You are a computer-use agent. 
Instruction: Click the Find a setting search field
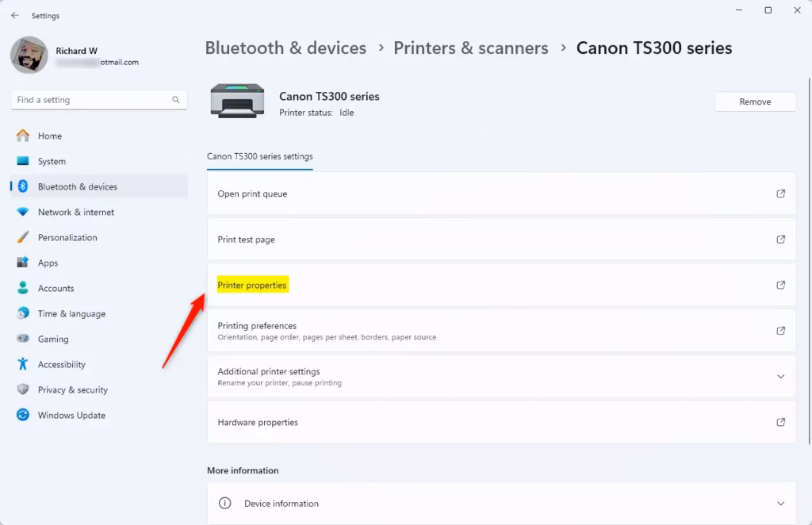[x=99, y=100]
